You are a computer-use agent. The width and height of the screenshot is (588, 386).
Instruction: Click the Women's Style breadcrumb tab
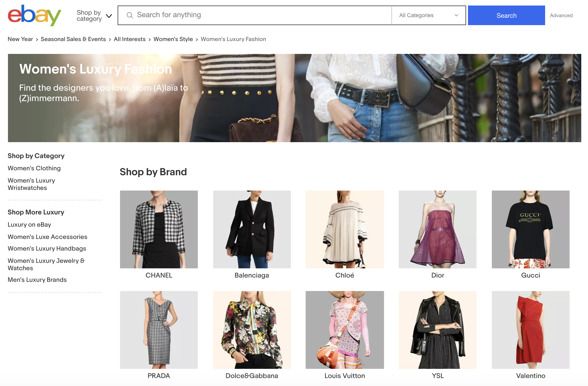(x=173, y=39)
